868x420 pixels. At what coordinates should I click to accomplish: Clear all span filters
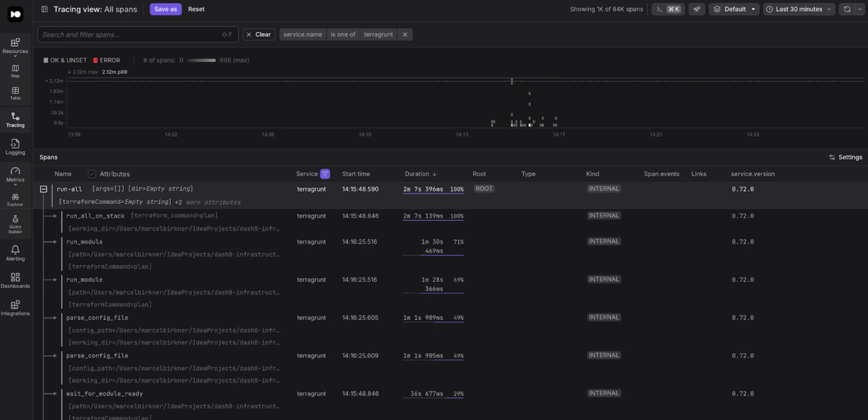(259, 34)
